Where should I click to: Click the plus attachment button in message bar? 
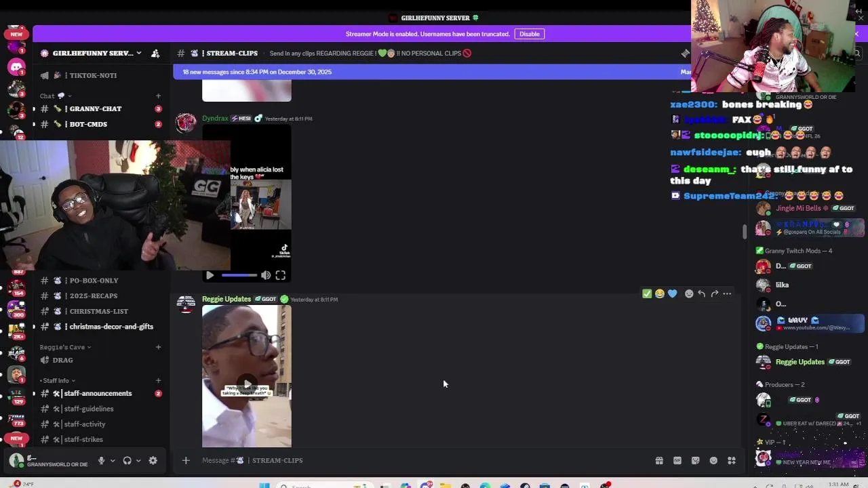click(x=186, y=460)
